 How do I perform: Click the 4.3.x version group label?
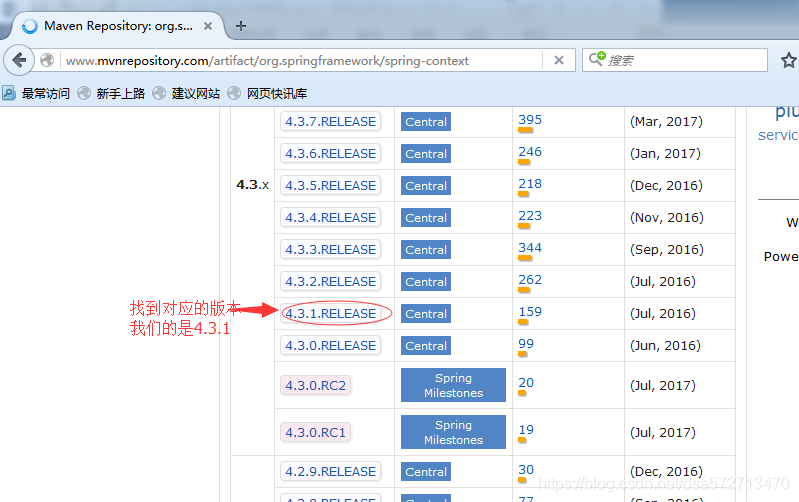point(252,184)
